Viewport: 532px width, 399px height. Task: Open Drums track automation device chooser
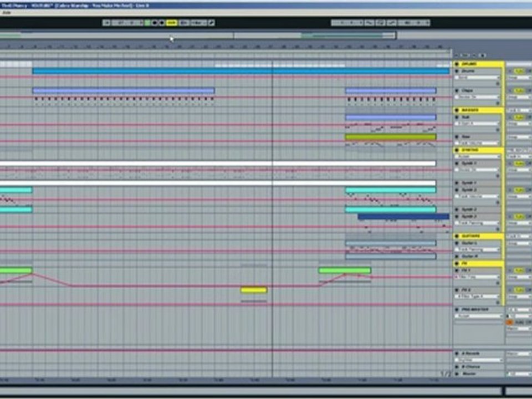point(477,78)
